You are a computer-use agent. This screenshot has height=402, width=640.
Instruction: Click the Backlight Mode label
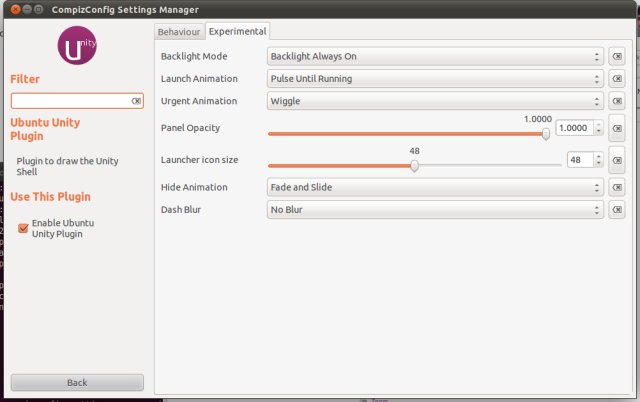[x=194, y=56]
